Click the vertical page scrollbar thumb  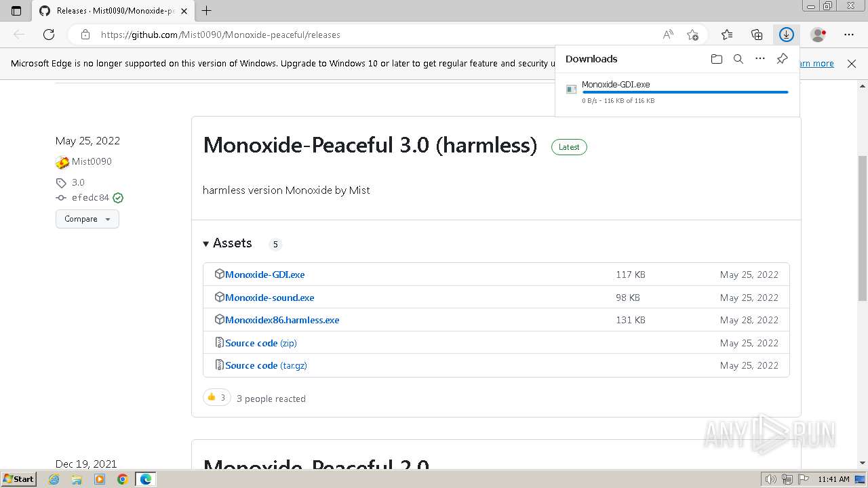click(x=863, y=228)
